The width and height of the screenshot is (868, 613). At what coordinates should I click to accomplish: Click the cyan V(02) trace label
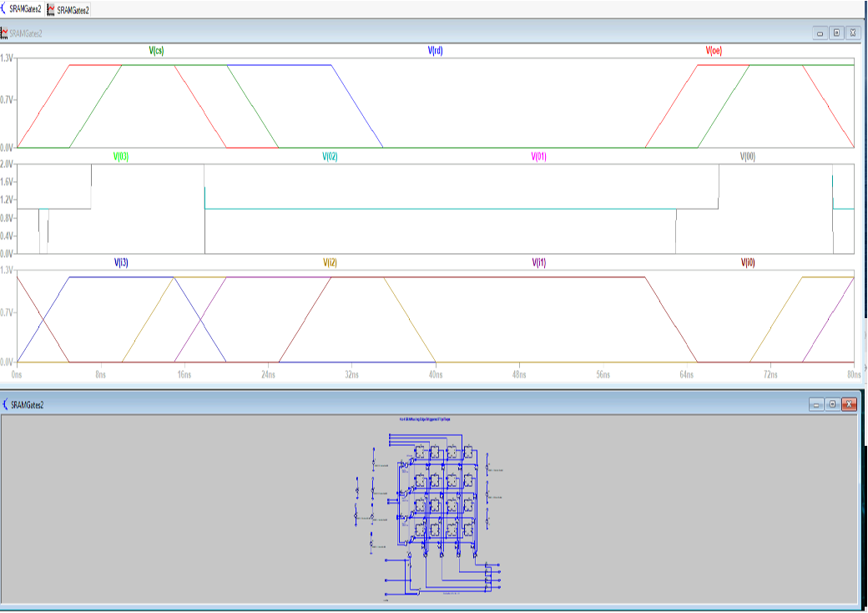(x=330, y=156)
